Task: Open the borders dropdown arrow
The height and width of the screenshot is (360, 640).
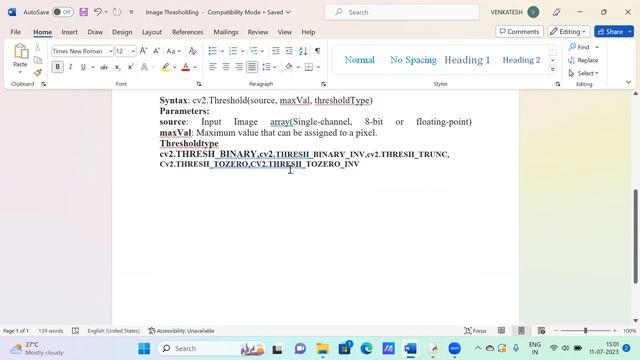Action: coord(318,67)
